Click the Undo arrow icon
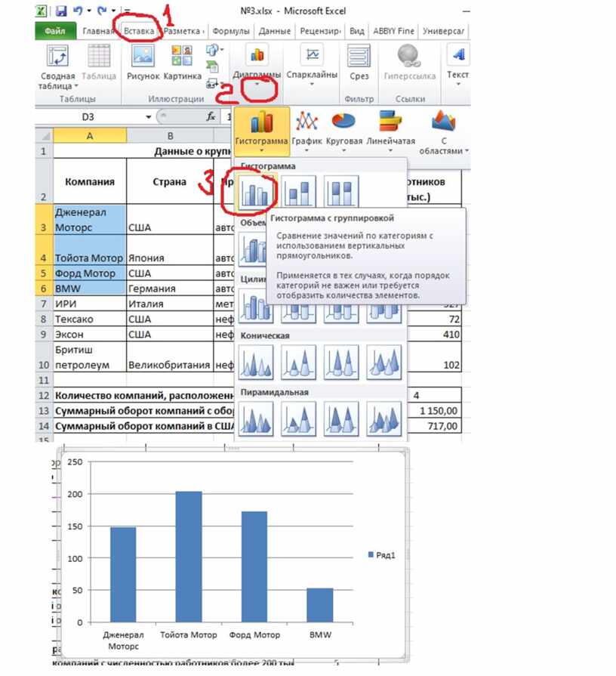This screenshot has width=616, height=676. (78, 11)
